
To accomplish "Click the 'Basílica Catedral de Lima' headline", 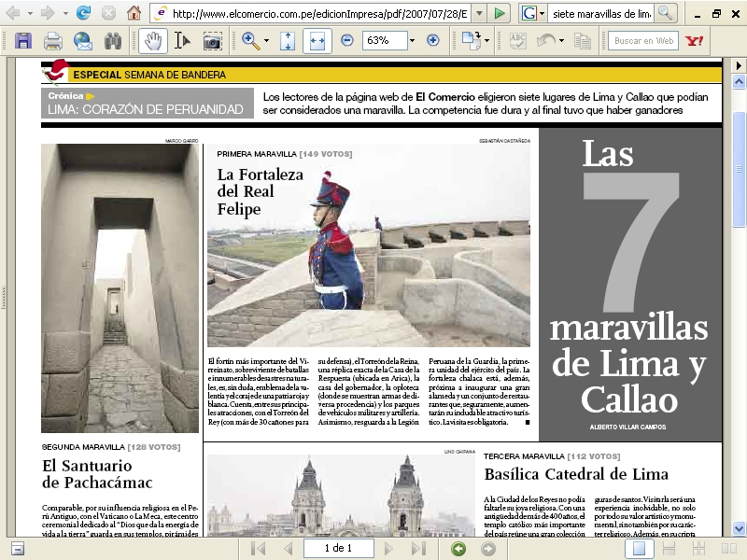I will point(576,474).
